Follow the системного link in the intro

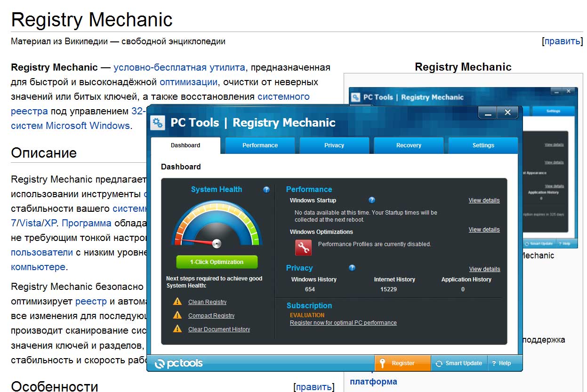point(283,96)
